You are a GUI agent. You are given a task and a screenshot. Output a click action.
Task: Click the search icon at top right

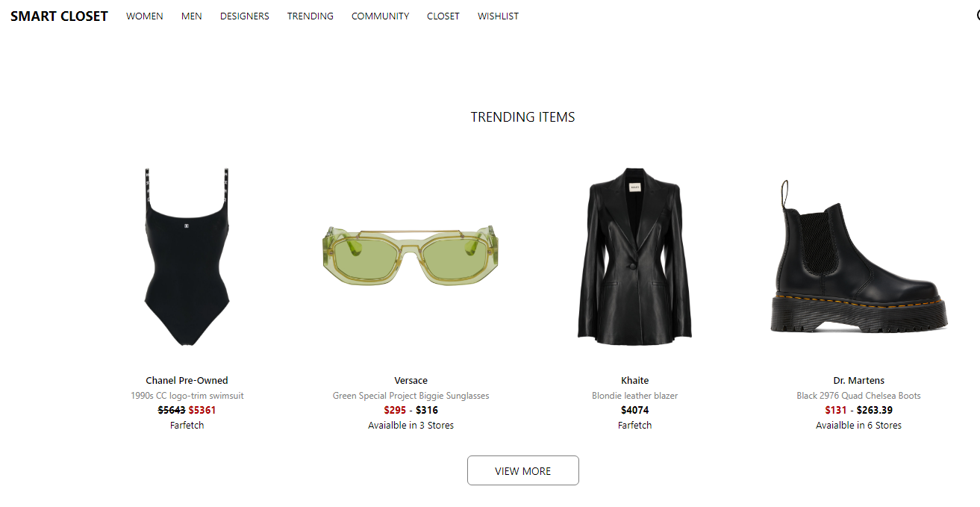pyautogui.click(x=977, y=16)
